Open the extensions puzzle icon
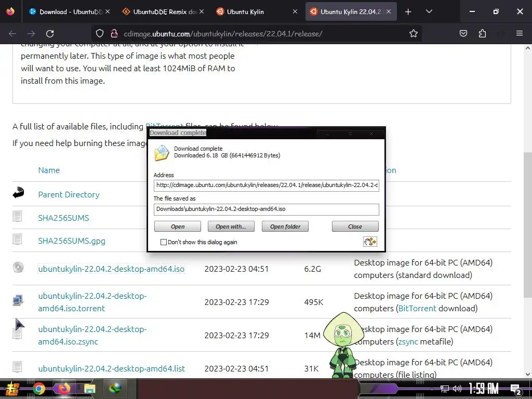 482,33
